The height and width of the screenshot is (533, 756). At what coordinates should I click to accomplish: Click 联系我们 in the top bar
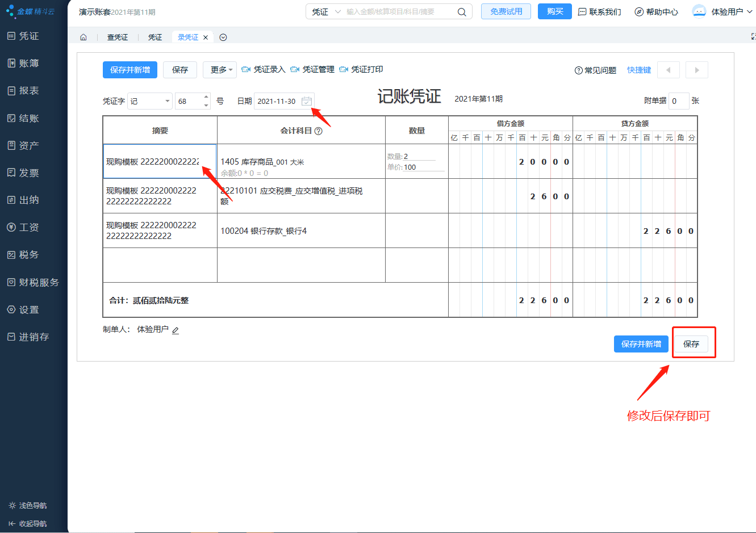coord(600,12)
